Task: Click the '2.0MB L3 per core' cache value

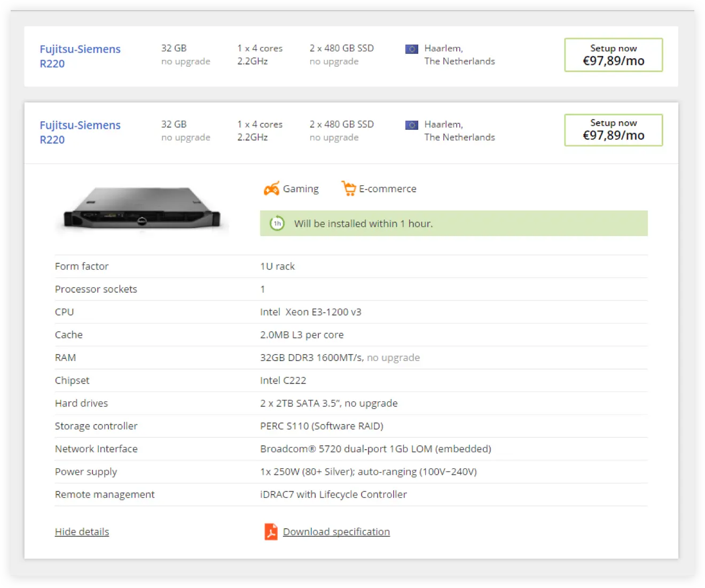Action: pyautogui.click(x=302, y=335)
